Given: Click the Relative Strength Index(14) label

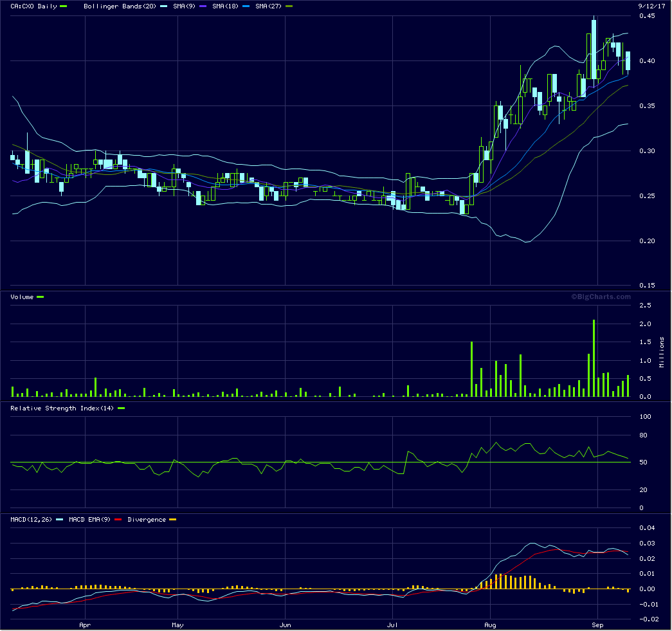Looking at the screenshot, I should (x=62, y=408).
